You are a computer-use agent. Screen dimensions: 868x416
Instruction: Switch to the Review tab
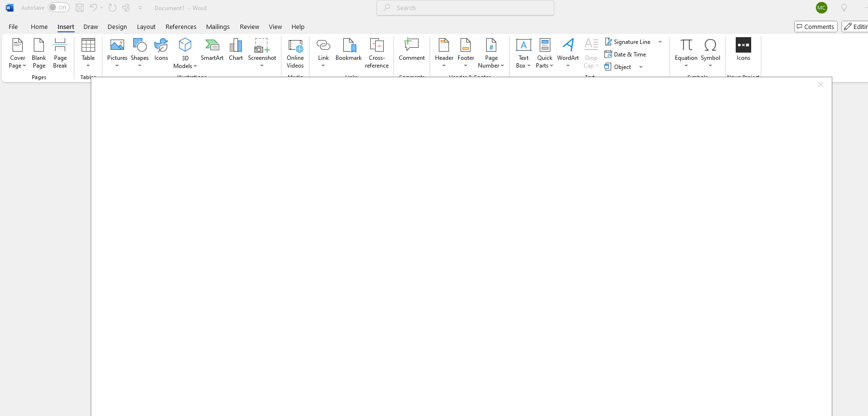click(x=250, y=27)
